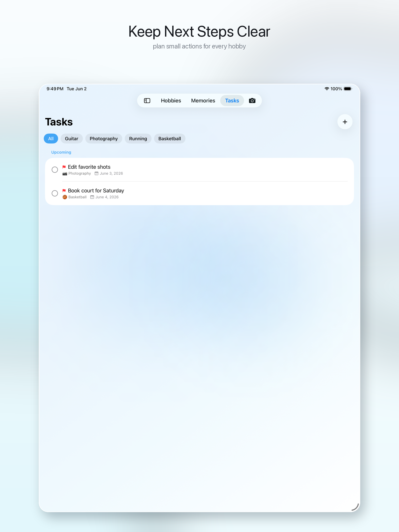Filter tasks by Guitar
This screenshot has width=399, height=532.
coord(72,138)
